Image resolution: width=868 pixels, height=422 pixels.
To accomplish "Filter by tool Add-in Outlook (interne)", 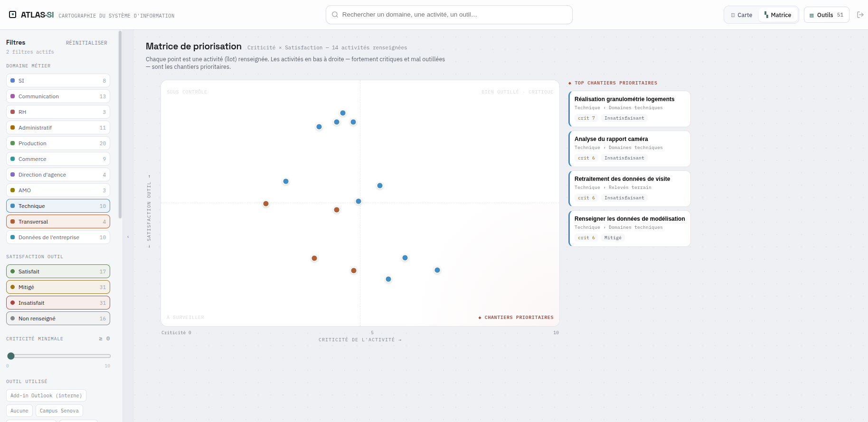I will pos(46,395).
